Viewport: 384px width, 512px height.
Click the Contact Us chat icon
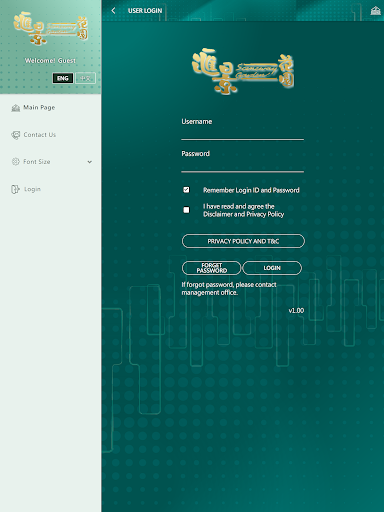click(16, 135)
